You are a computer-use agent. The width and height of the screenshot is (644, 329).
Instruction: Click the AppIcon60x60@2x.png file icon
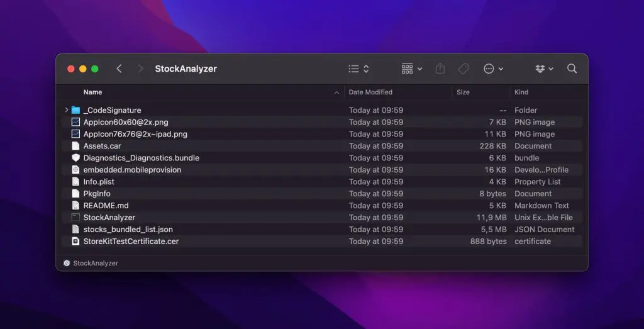[75, 122]
